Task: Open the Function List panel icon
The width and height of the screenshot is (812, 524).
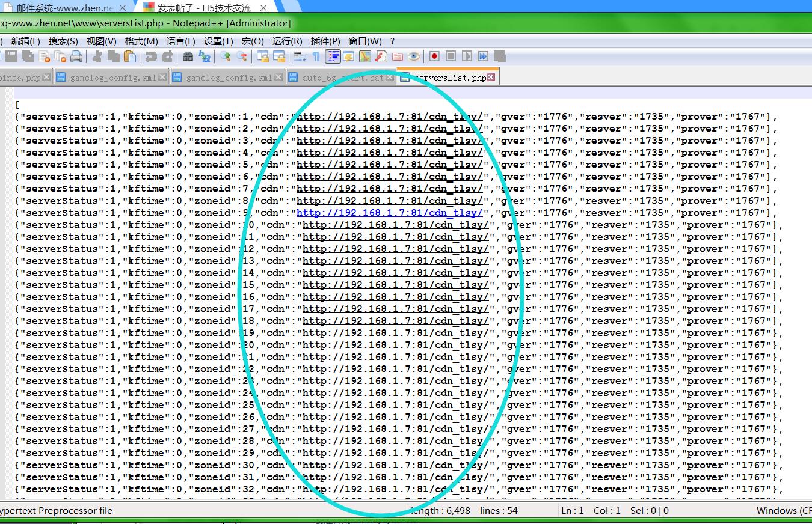Action: (381, 56)
